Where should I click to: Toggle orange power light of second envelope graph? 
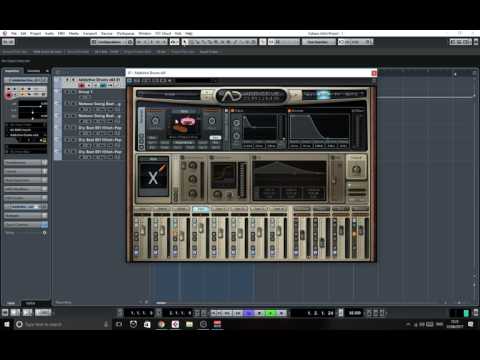click(290, 110)
